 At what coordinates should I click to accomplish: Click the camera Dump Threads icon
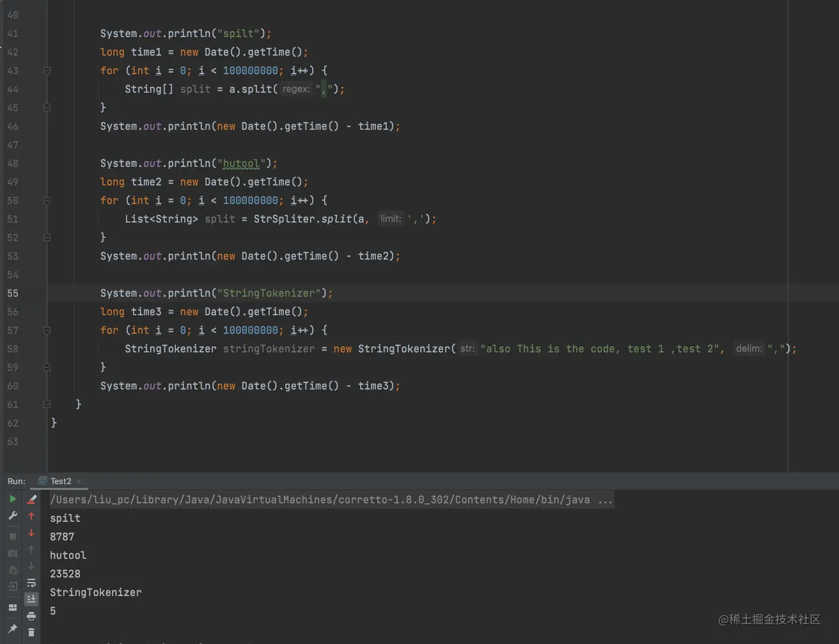tap(13, 553)
